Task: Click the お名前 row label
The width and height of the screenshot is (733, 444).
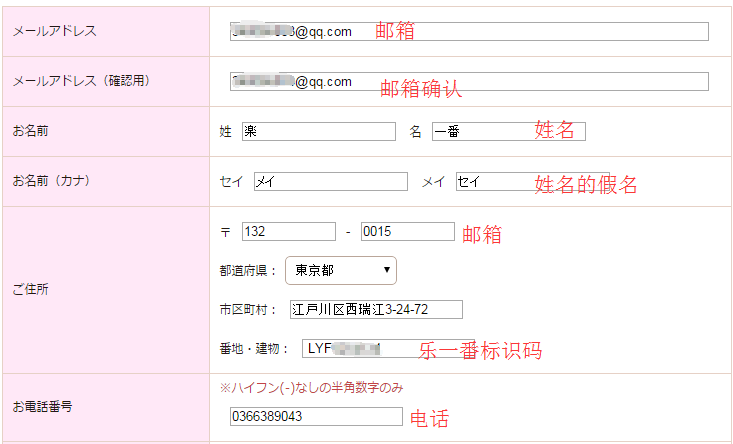Action: (32, 131)
